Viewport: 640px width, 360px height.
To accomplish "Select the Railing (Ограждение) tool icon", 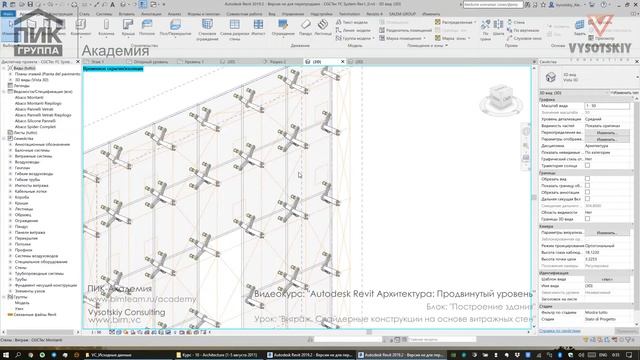I will (x=282, y=24).
